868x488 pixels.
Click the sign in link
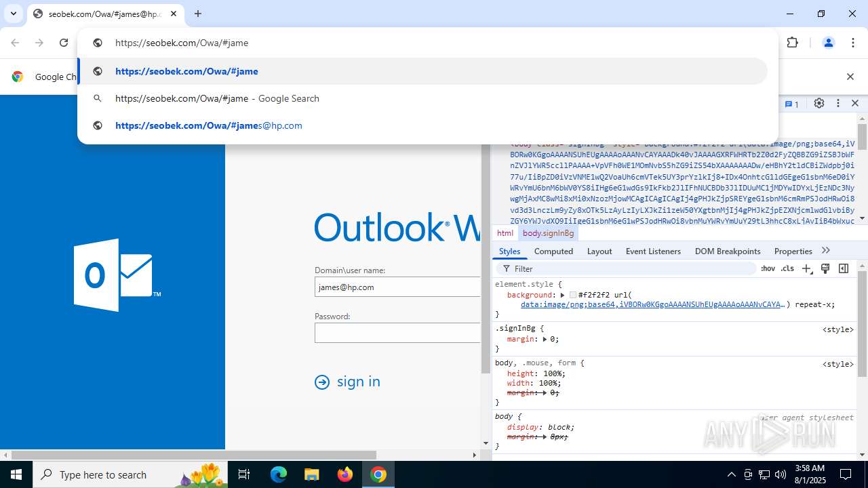[358, 382]
